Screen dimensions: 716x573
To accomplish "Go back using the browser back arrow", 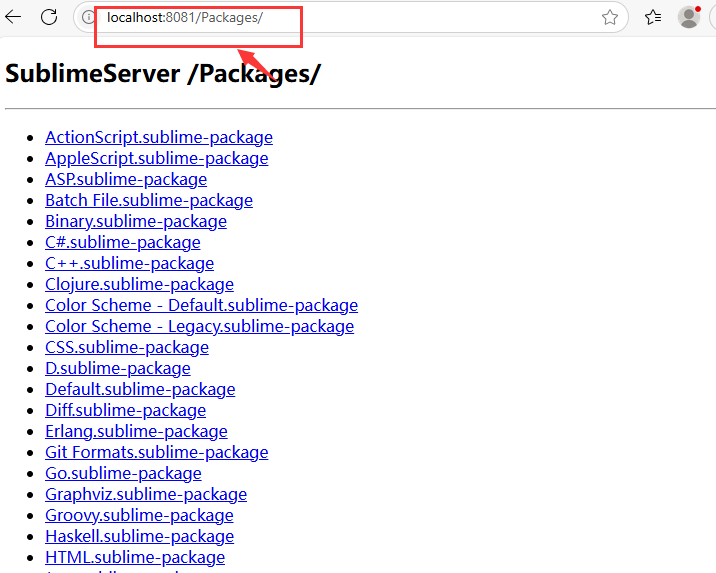I will point(13,17).
